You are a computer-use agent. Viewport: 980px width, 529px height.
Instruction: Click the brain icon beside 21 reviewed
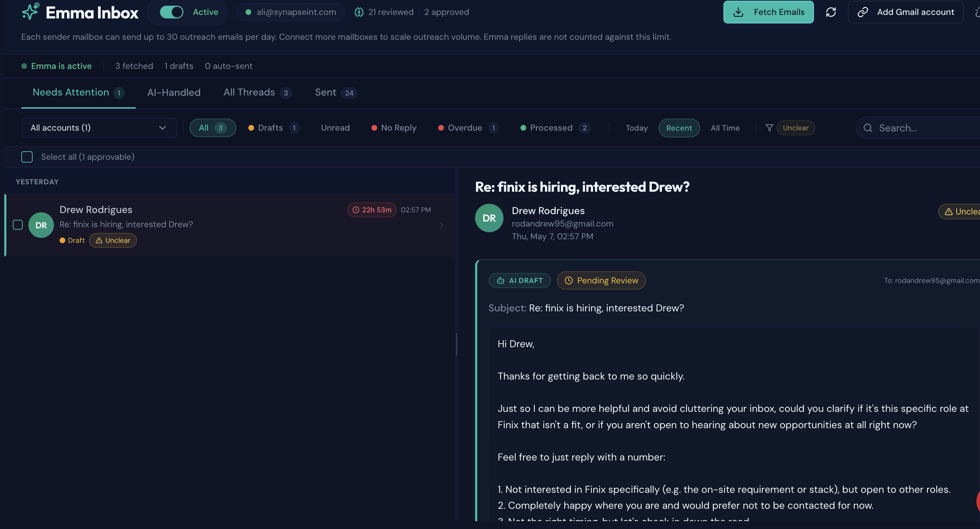point(359,12)
